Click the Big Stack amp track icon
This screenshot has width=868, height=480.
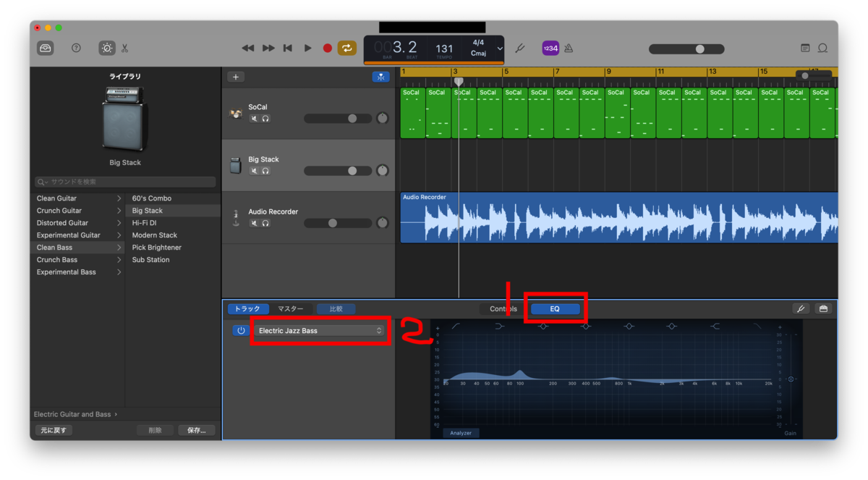(236, 166)
